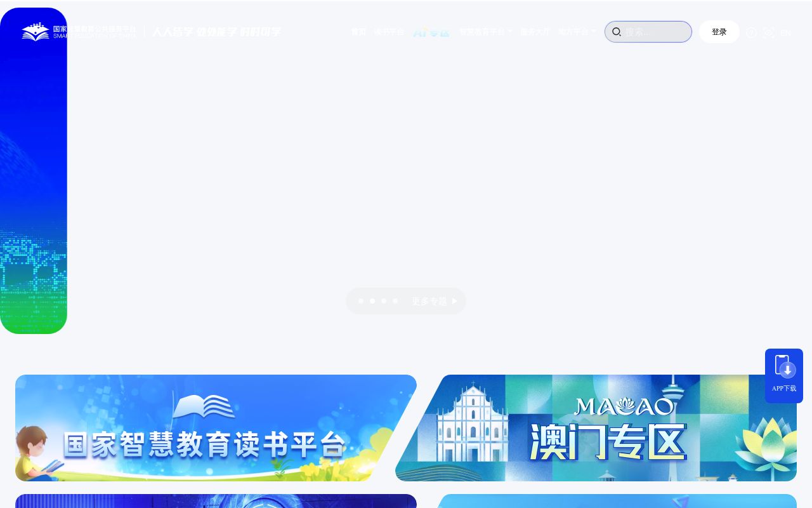This screenshot has height=508, width=812.
Task: Open the help question-mark icon
Action: coord(752,32)
